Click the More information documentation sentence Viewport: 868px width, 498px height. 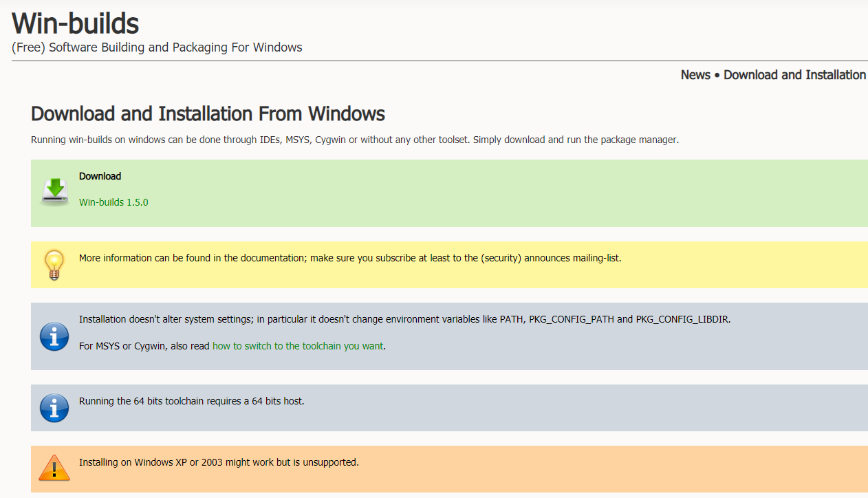click(350, 258)
